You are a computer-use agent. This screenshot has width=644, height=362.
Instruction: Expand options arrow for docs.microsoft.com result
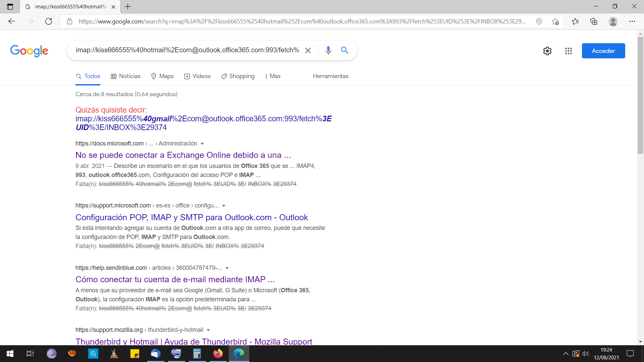pyautogui.click(x=202, y=144)
